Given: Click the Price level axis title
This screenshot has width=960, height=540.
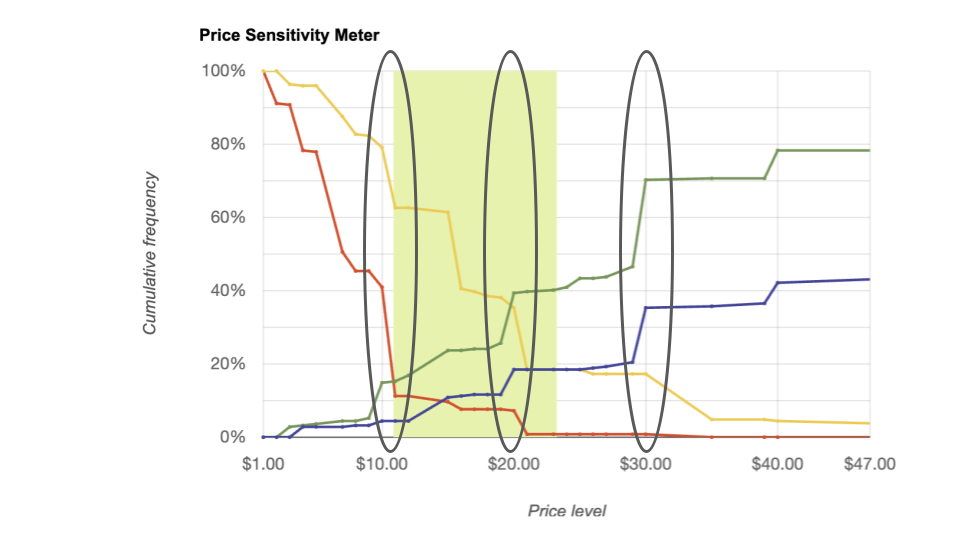Looking at the screenshot, I should pos(567,511).
